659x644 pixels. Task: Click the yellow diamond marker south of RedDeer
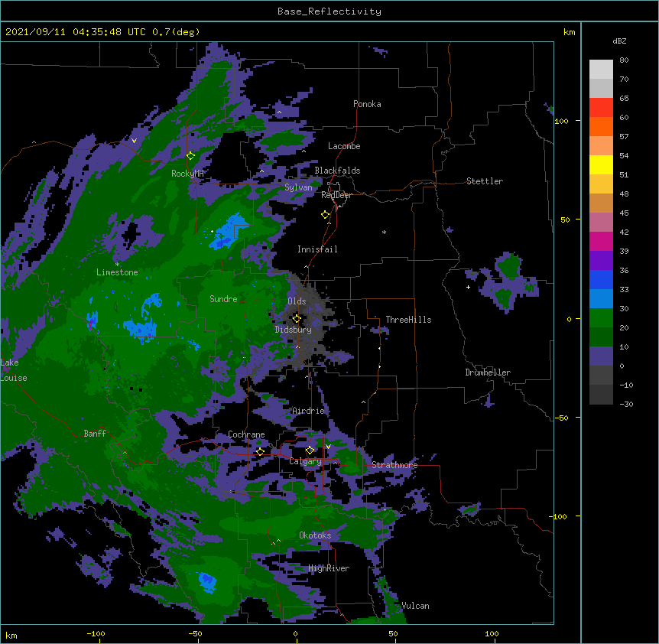326,215
